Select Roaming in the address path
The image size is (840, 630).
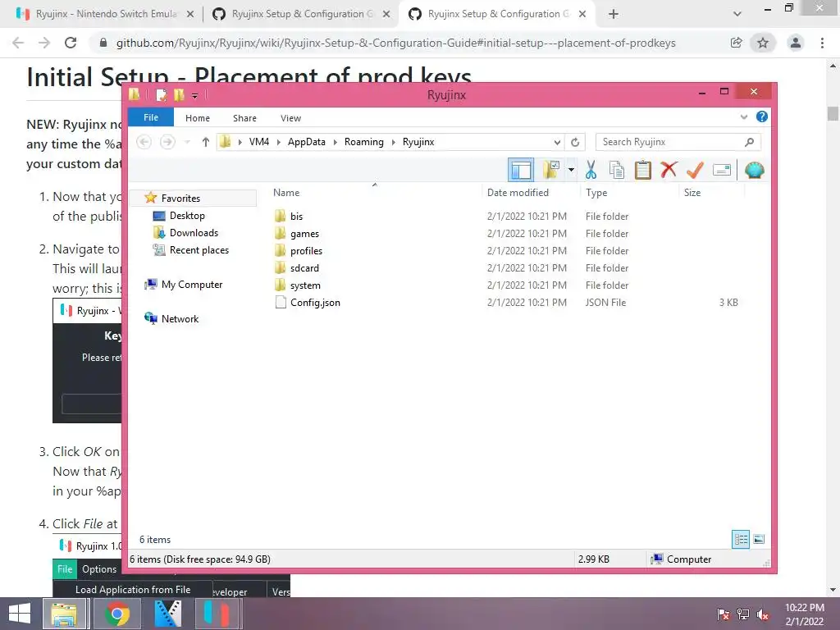pyautogui.click(x=363, y=142)
